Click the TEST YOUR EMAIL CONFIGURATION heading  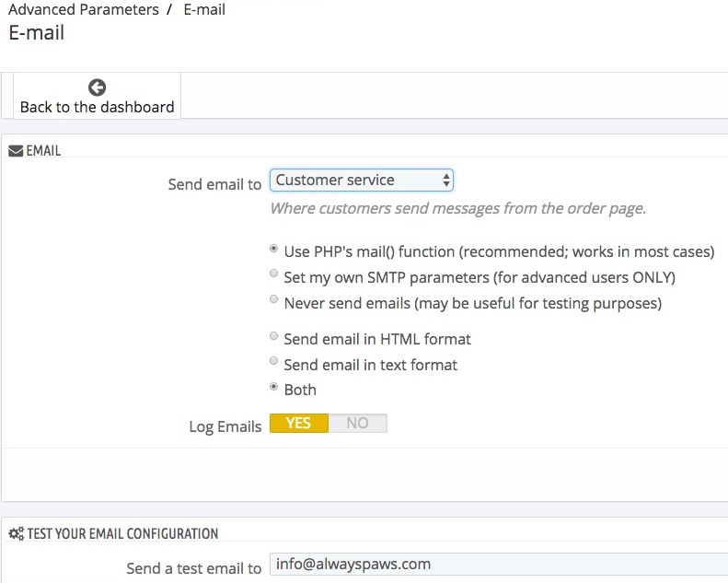122,534
